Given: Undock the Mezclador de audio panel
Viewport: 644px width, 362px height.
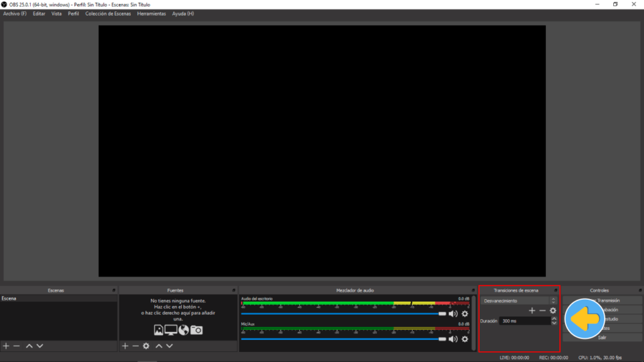Looking at the screenshot, I should tap(473, 290).
